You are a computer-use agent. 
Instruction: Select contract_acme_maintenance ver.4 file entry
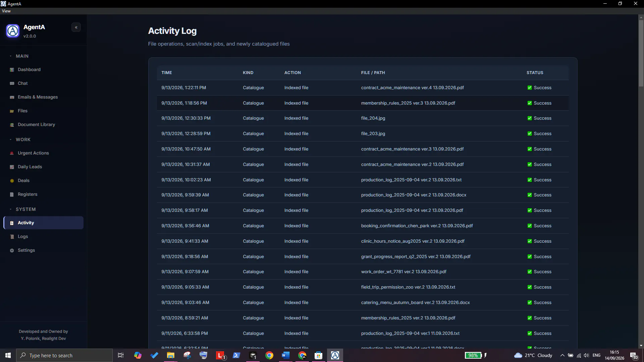363,87
